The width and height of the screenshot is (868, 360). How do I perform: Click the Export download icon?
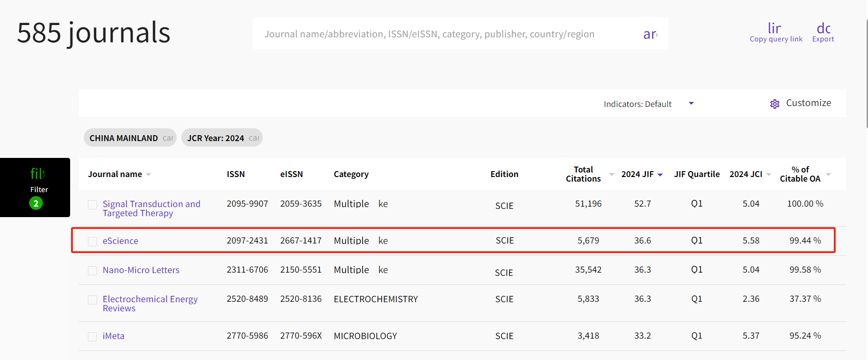point(823,28)
